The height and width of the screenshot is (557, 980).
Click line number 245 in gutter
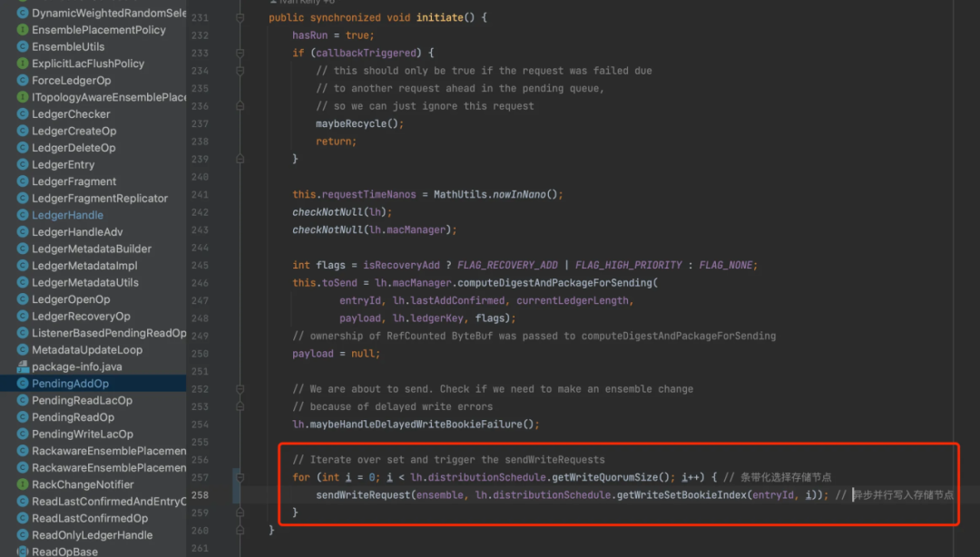tap(200, 265)
